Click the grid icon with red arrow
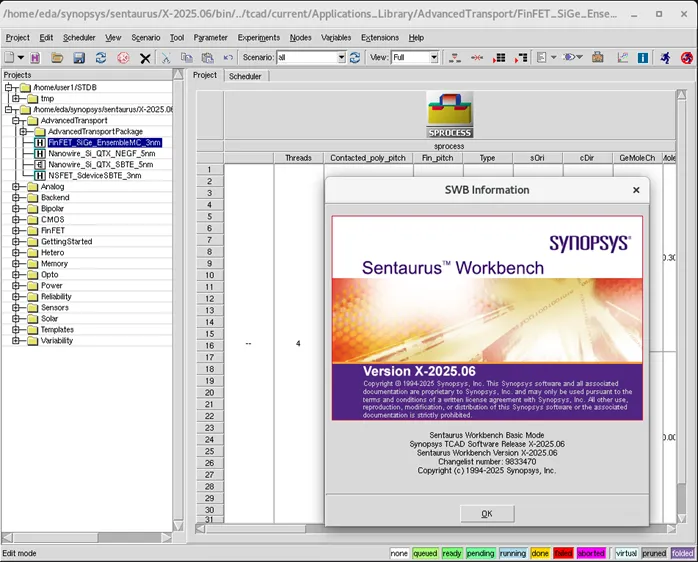The image size is (698, 562). (x=499, y=57)
